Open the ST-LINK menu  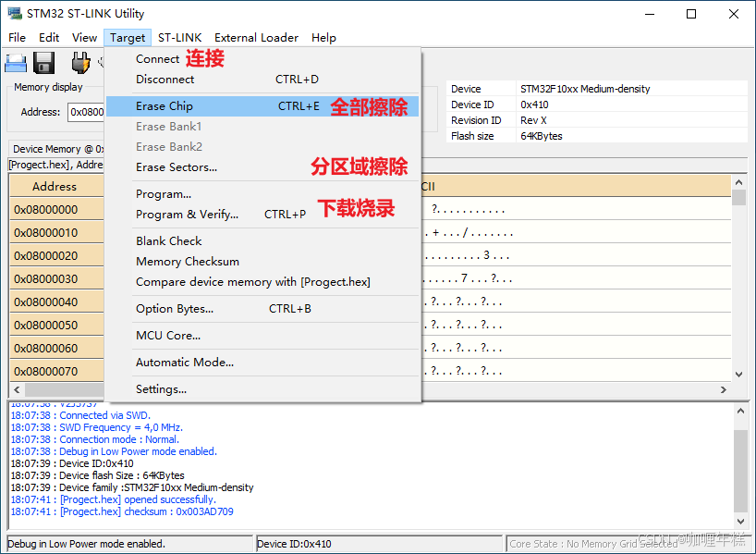point(180,38)
